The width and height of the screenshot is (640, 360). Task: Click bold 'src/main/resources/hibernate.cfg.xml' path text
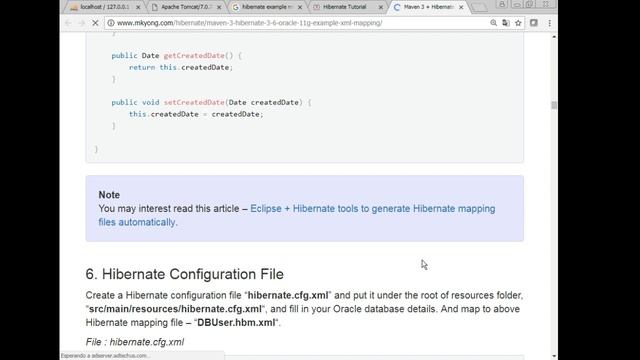175,309
